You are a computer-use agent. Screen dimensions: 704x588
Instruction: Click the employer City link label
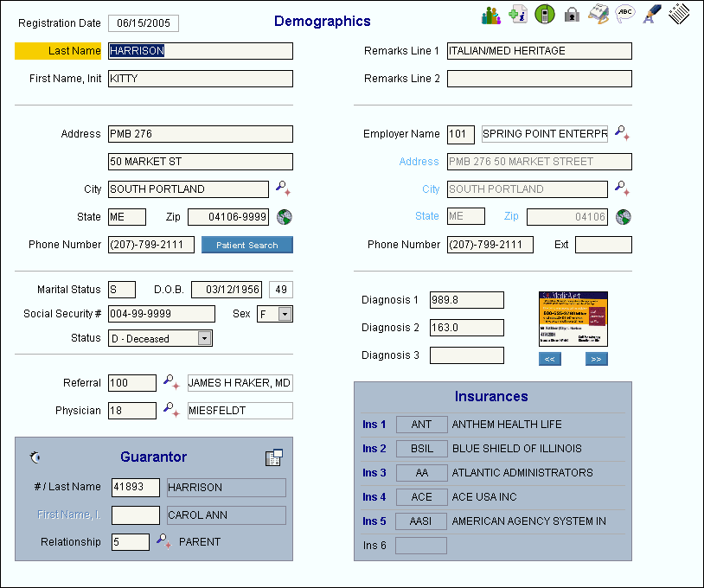tap(430, 189)
